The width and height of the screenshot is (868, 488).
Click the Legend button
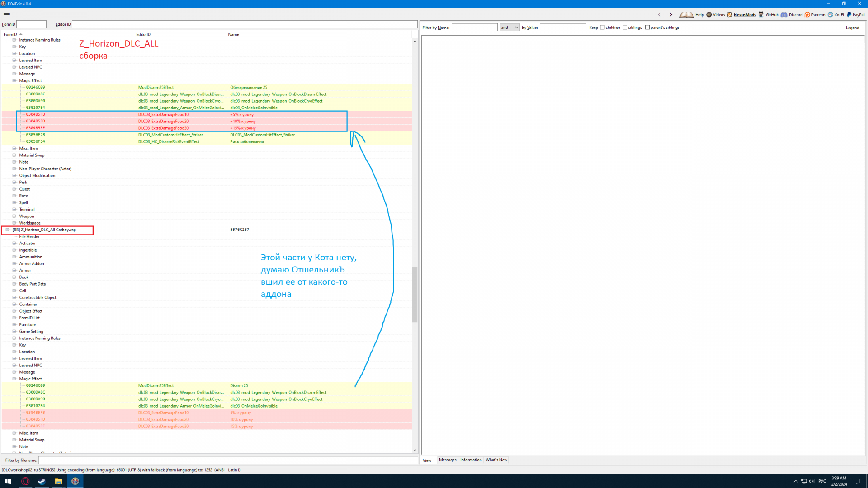tap(852, 28)
